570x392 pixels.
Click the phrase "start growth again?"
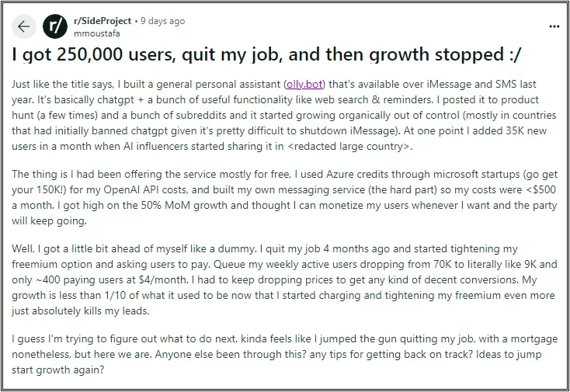click(x=57, y=369)
